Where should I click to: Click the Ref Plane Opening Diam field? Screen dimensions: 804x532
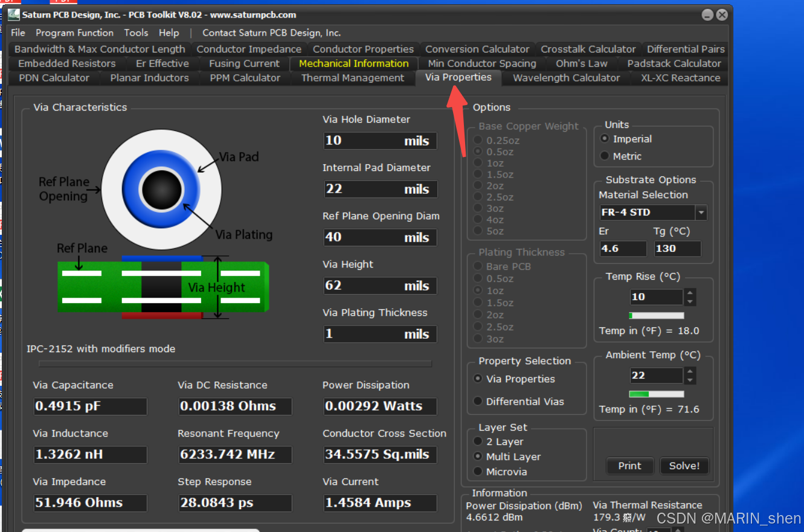click(x=380, y=237)
